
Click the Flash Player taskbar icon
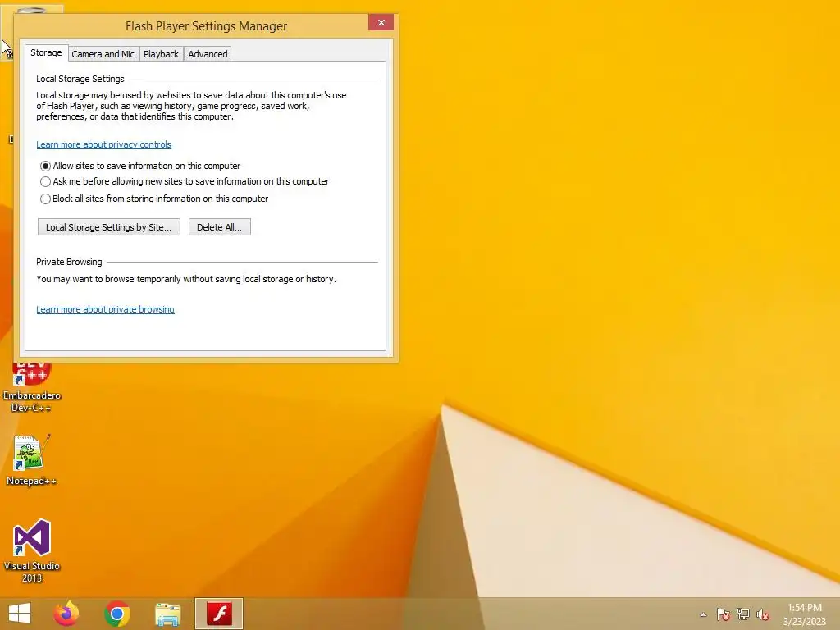219,614
